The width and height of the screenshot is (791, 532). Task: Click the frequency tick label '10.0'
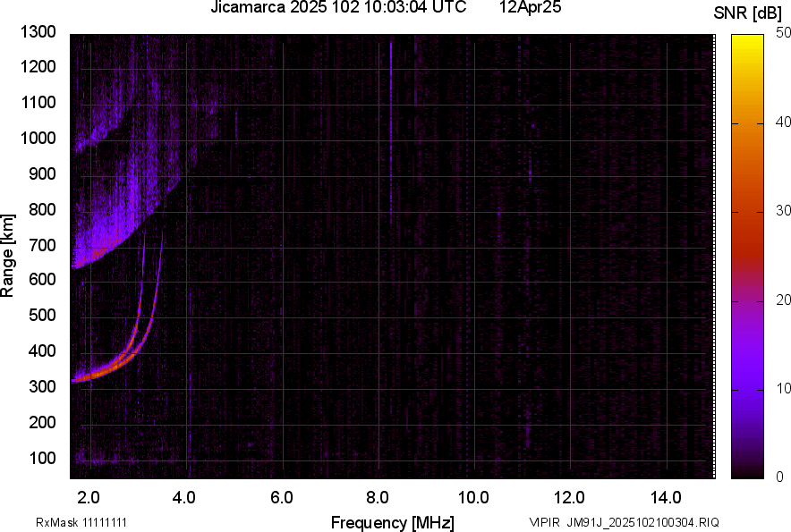click(473, 498)
